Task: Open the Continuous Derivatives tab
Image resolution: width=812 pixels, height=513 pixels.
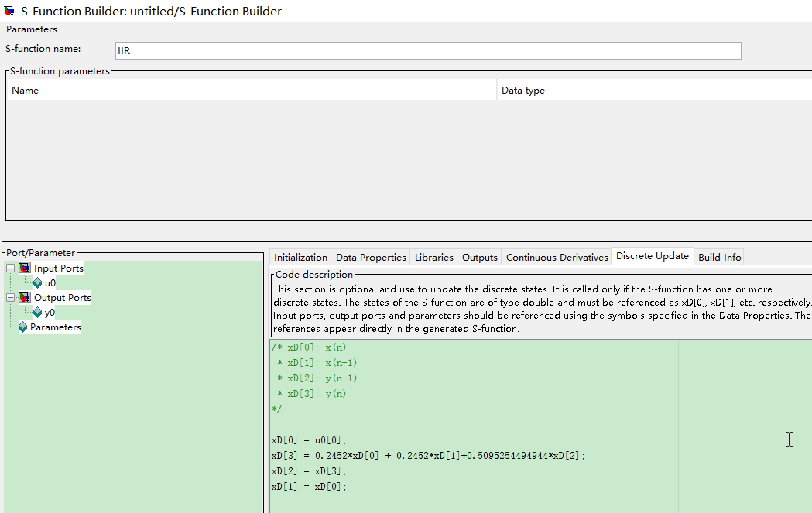Action: click(x=557, y=258)
